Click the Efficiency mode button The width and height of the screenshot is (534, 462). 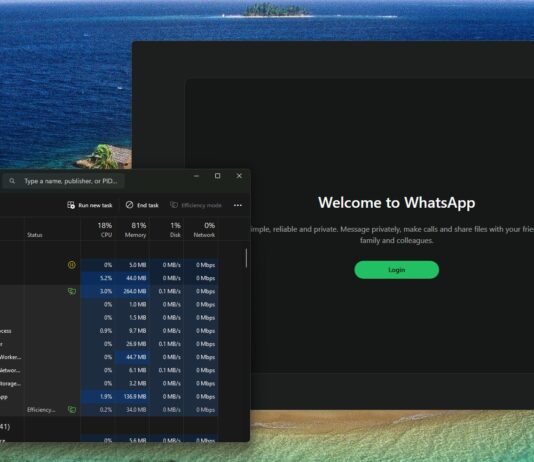click(x=196, y=205)
